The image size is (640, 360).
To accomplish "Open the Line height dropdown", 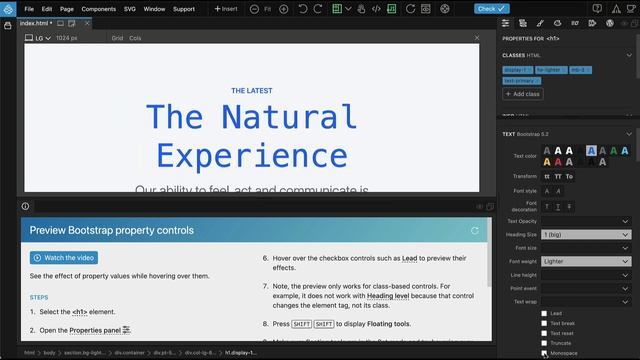I will pyautogui.click(x=586, y=275).
